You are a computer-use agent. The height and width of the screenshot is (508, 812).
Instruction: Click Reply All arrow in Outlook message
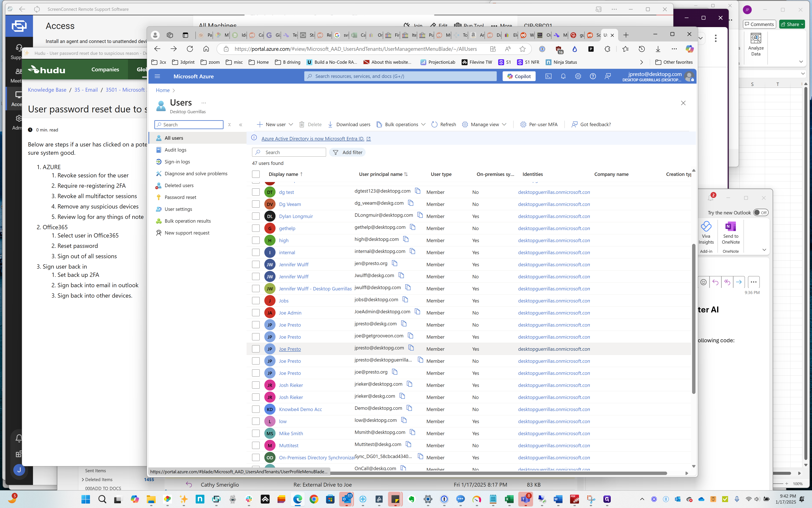pos(727,282)
